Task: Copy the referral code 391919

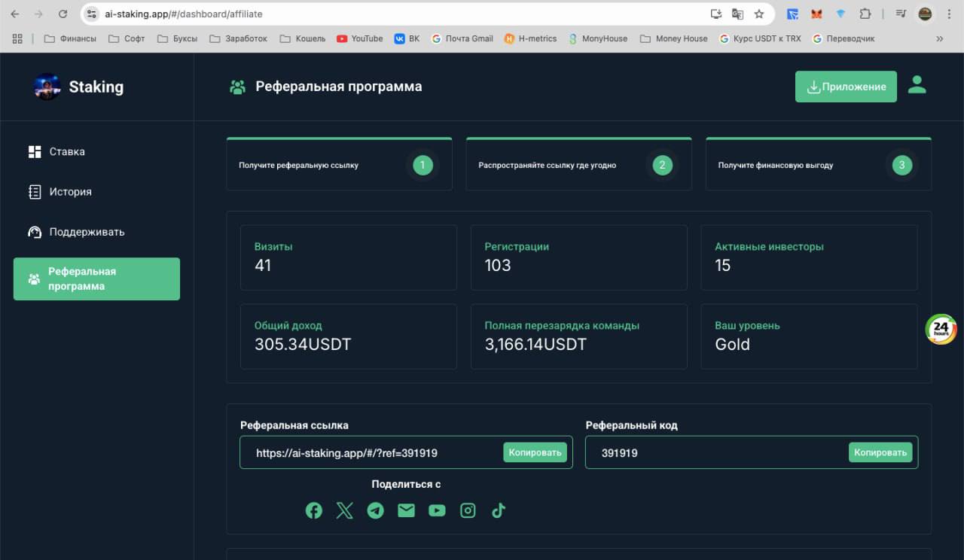Action: pyautogui.click(x=880, y=452)
